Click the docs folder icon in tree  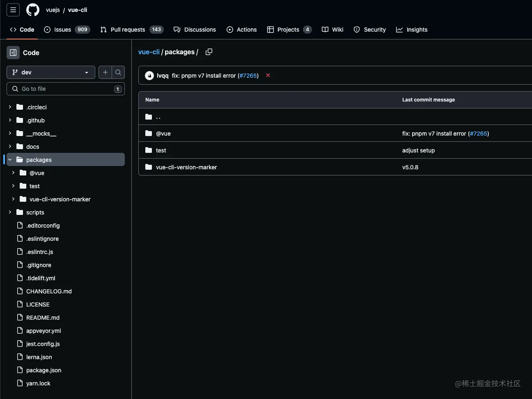click(x=20, y=146)
